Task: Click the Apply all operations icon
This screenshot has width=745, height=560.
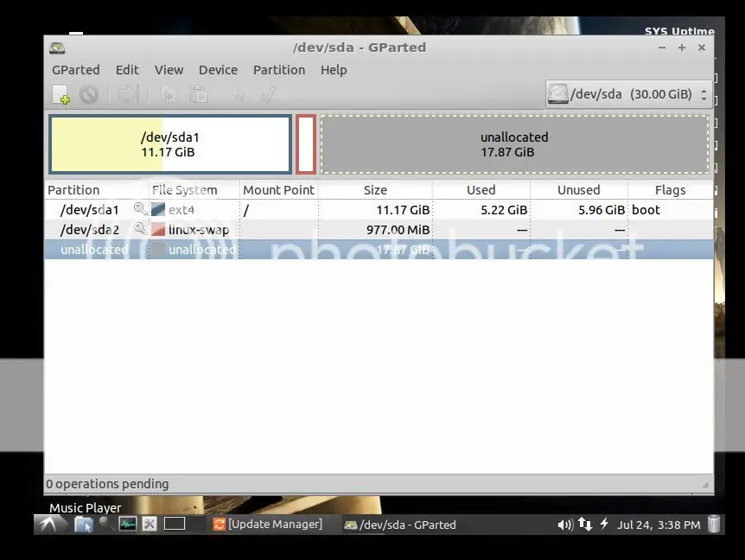Action: click(268, 94)
